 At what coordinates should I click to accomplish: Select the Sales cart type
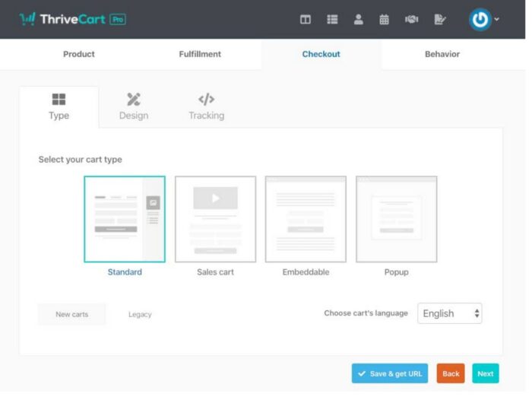coord(215,219)
